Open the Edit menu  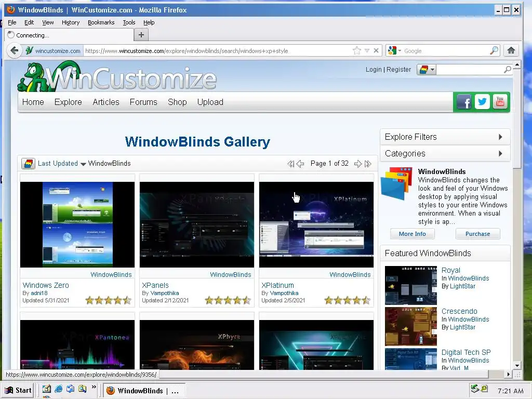pyautogui.click(x=29, y=22)
